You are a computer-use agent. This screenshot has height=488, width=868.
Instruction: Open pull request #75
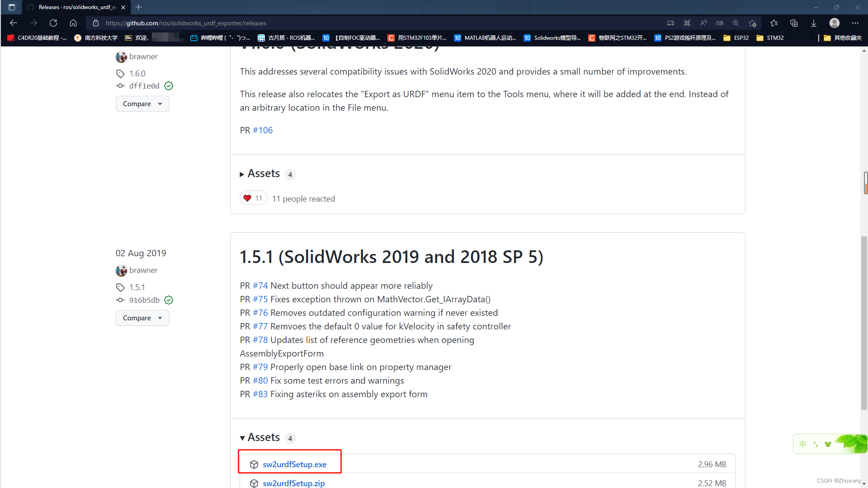click(260, 299)
